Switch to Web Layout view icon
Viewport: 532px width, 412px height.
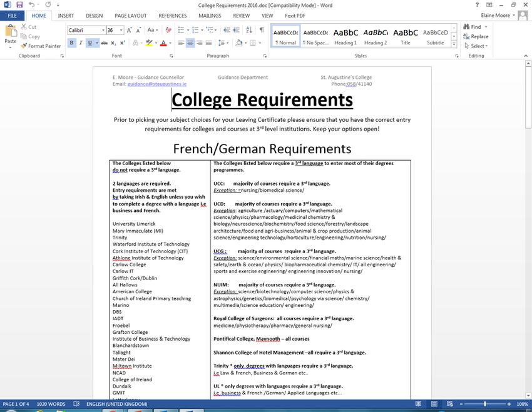pos(450,404)
